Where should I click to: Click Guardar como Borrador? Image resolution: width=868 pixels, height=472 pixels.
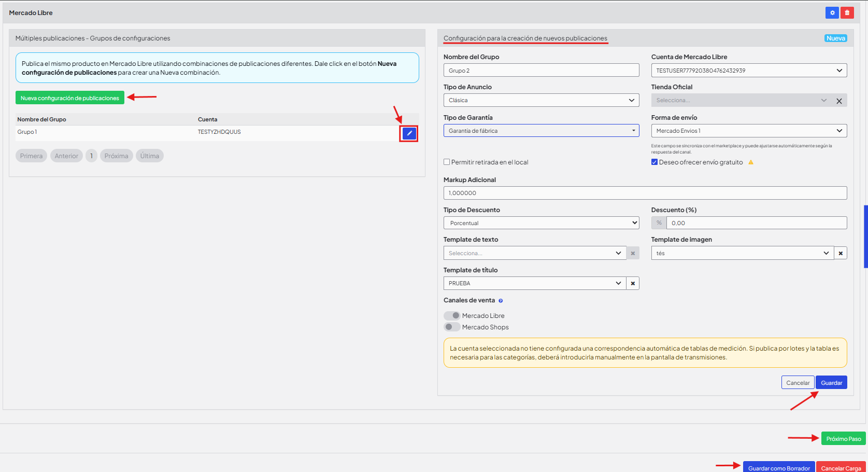click(x=779, y=467)
